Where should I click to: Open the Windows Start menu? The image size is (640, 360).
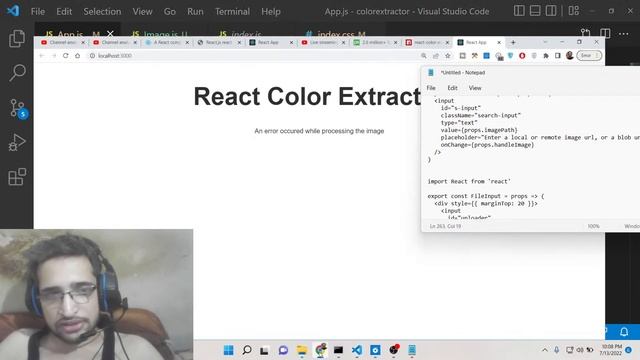pos(228,350)
